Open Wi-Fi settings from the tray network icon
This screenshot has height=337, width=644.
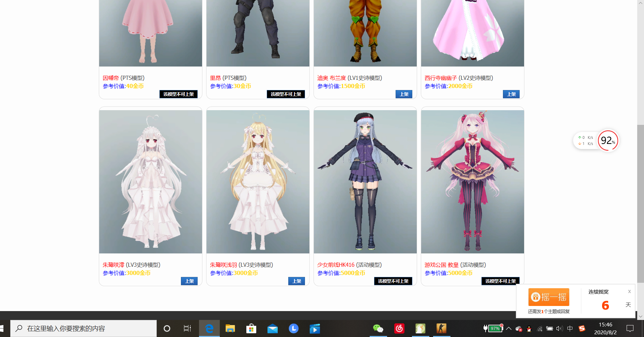coord(539,328)
